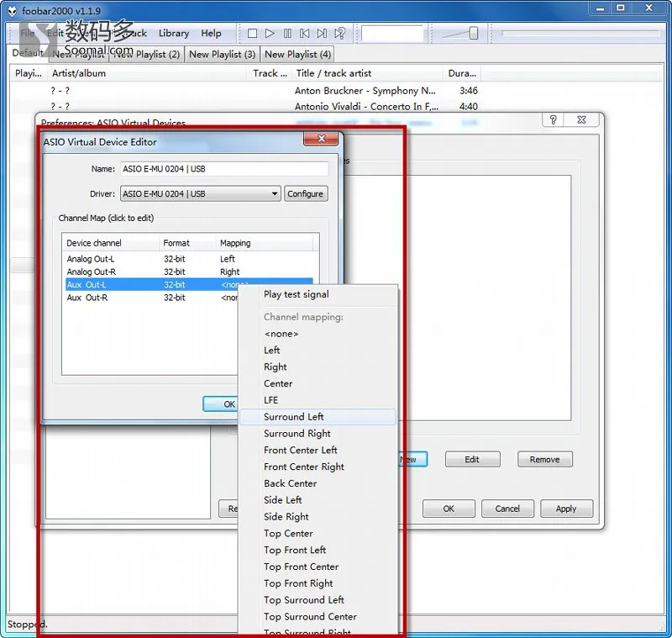Open the Library menu
Image resolution: width=672 pixels, height=638 pixels.
pos(174,33)
